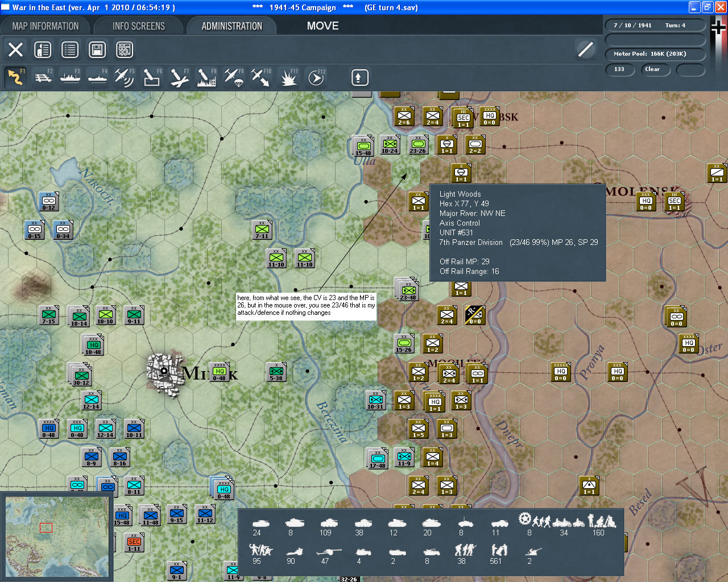Open the INFO SCREENS tab
Image resolution: width=728 pixels, height=582 pixels.
139,26
